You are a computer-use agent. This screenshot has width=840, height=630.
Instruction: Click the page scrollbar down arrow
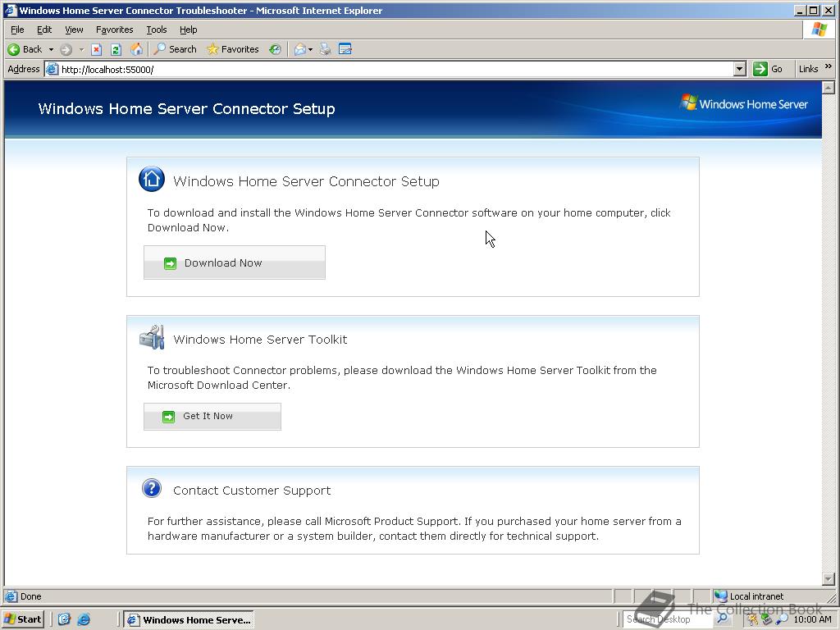pyautogui.click(x=829, y=579)
